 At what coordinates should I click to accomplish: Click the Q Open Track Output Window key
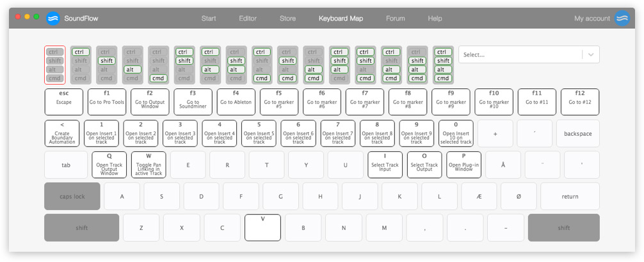point(109,165)
